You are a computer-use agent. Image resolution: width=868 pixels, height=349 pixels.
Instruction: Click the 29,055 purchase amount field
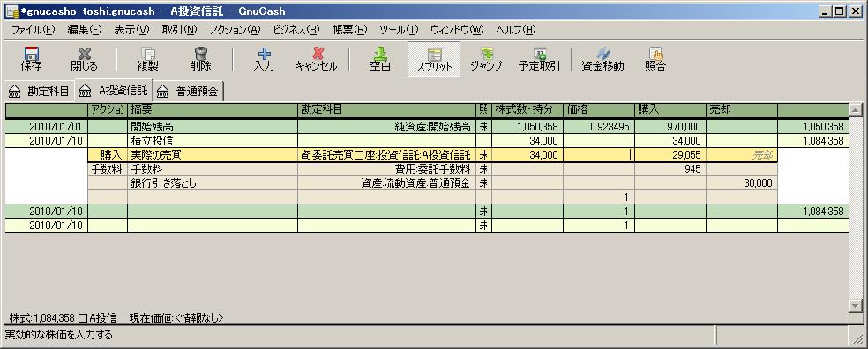pyautogui.click(x=670, y=155)
